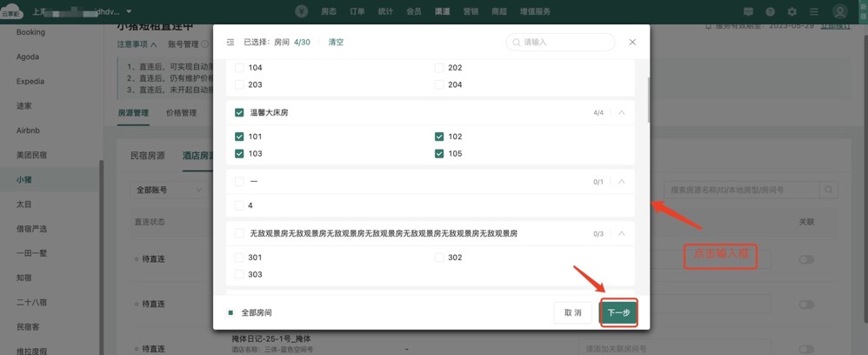The height and width of the screenshot is (355, 868).
Task: Open the 全部账号 dropdown
Action: [x=169, y=190]
